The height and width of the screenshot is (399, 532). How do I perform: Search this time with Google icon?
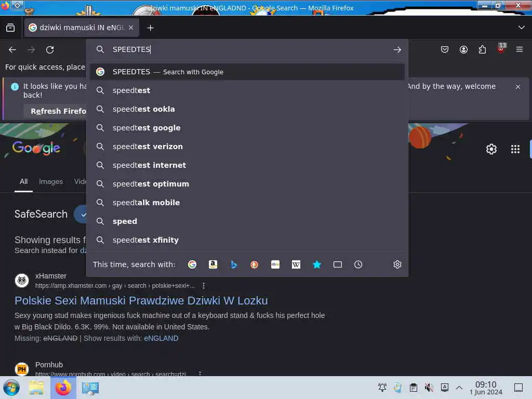pos(192,264)
